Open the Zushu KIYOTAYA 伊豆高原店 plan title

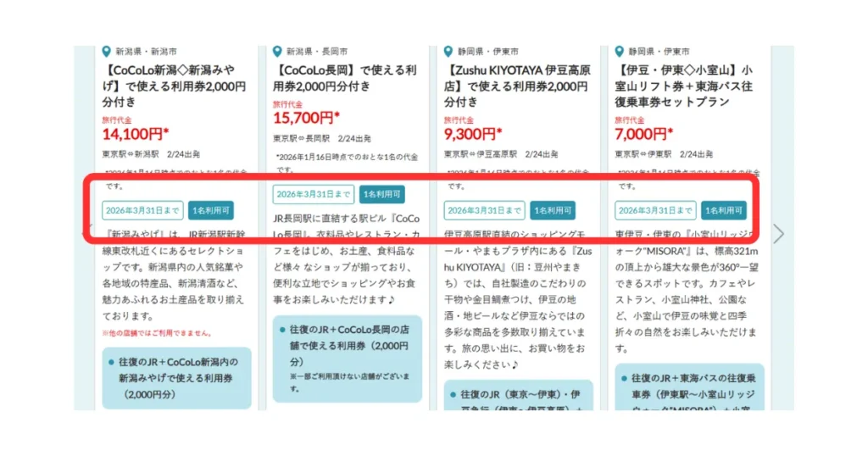click(516, 86)
